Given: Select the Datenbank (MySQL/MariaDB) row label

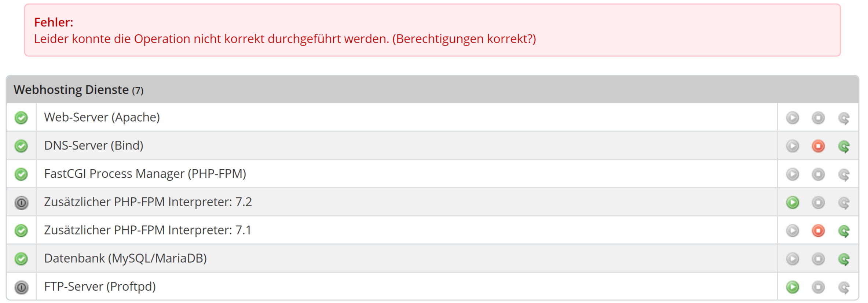Looking at the screenshot, I should (125, 258).
